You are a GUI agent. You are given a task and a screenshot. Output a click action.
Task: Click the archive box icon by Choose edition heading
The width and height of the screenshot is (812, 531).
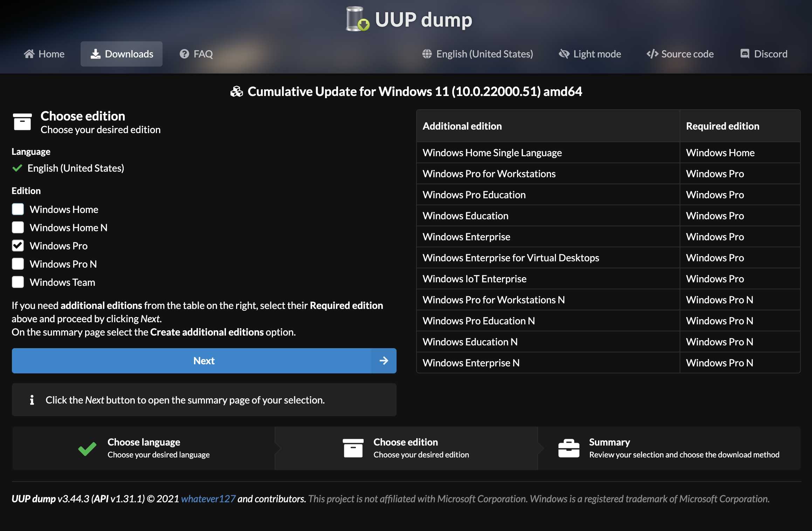[22, 122]
